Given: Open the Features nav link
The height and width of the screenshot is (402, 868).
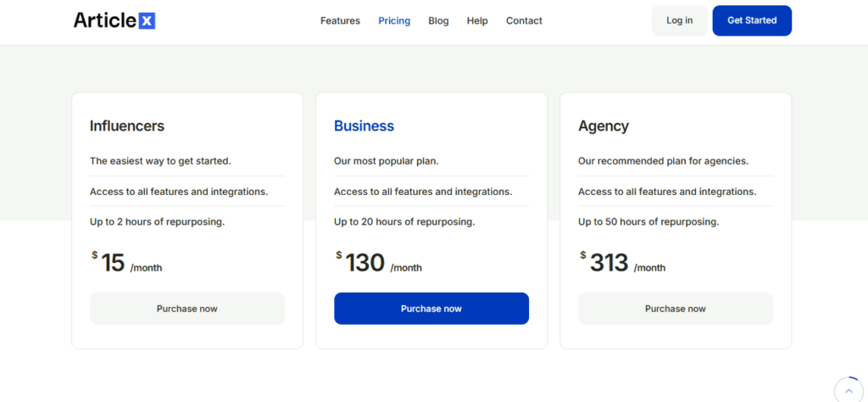Looking at the screenshot, I should pos(340,20).
